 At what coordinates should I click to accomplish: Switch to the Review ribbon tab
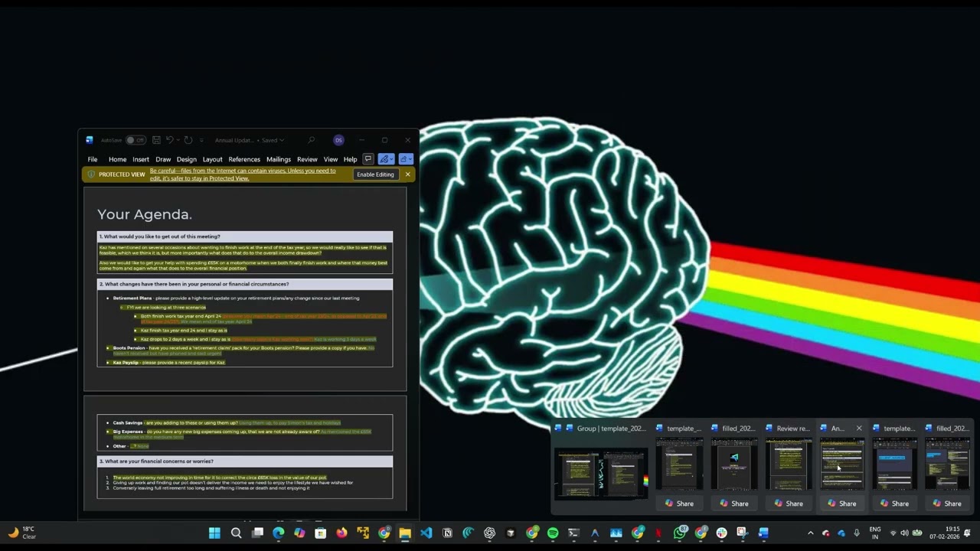307,159
